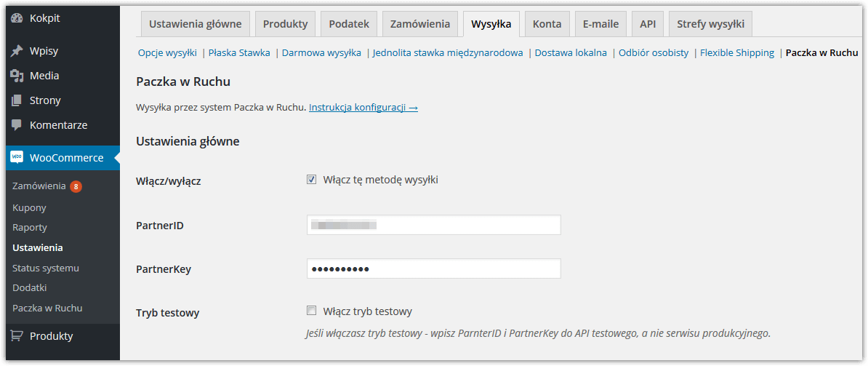The image size is (868, 366).
Task: Click the PartnerID input field
Action: (x=433, y=225)
